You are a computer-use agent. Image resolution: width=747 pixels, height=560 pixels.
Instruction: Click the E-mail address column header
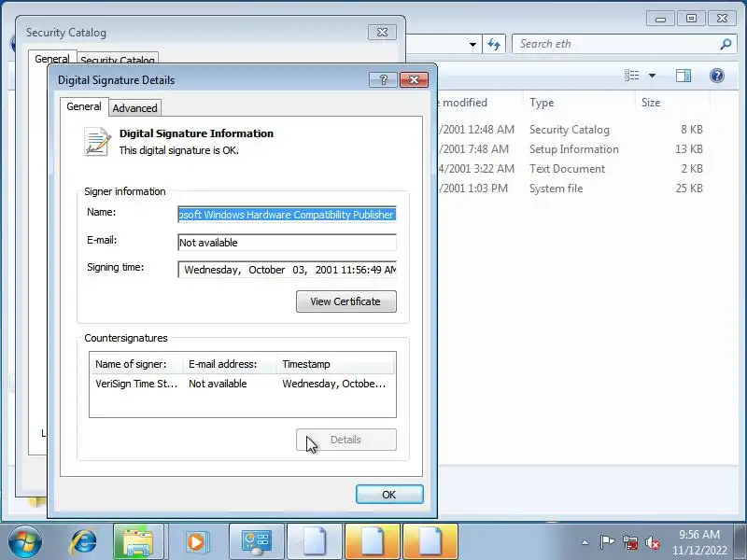230,364
